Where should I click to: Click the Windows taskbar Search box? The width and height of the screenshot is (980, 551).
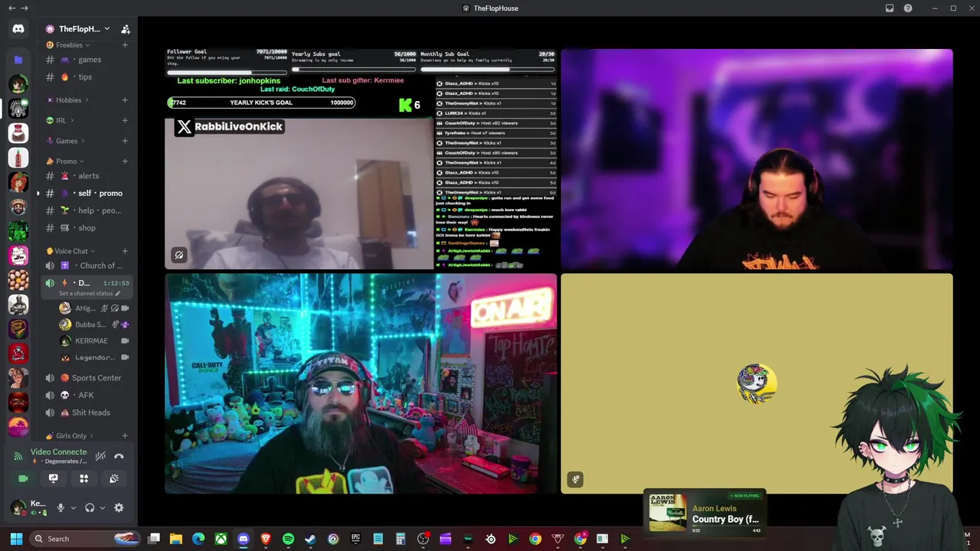[85, 539]
